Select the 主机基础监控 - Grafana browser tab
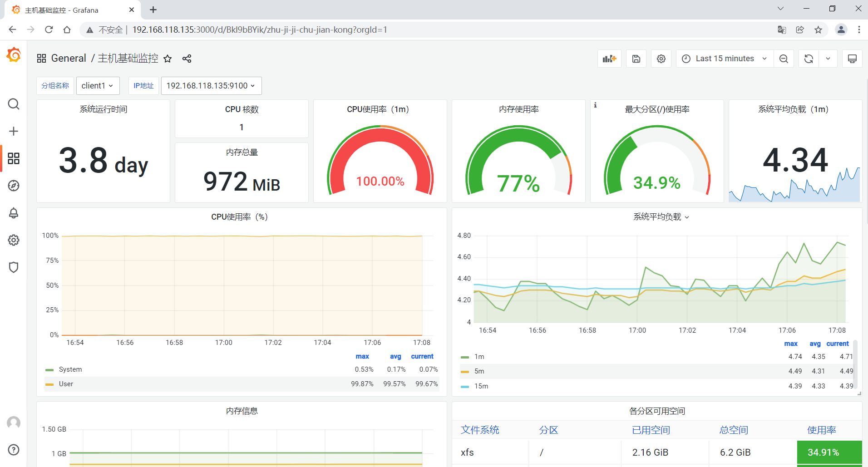 73,10
